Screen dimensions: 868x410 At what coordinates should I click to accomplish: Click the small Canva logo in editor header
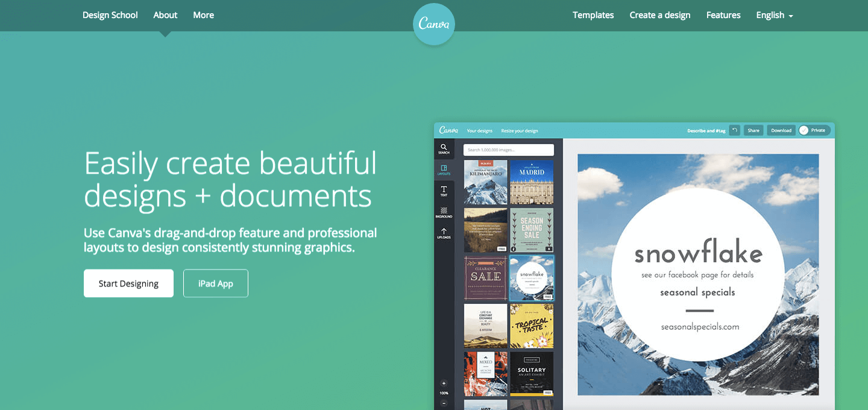pos(448,130)
